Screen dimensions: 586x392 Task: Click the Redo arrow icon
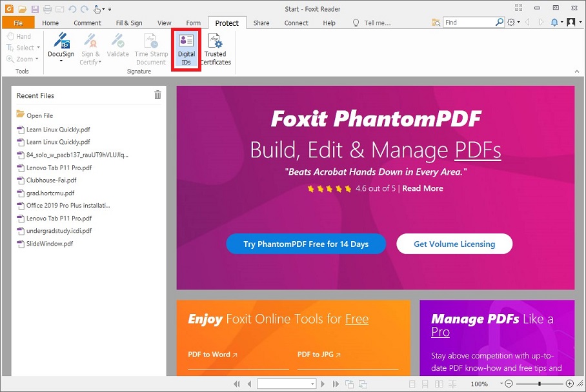click(x=85, y=8)
